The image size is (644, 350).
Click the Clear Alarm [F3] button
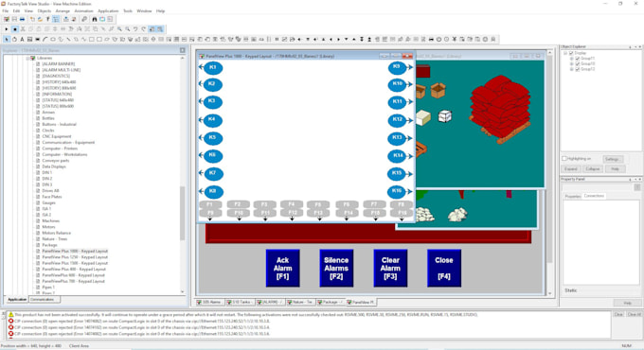390,268
